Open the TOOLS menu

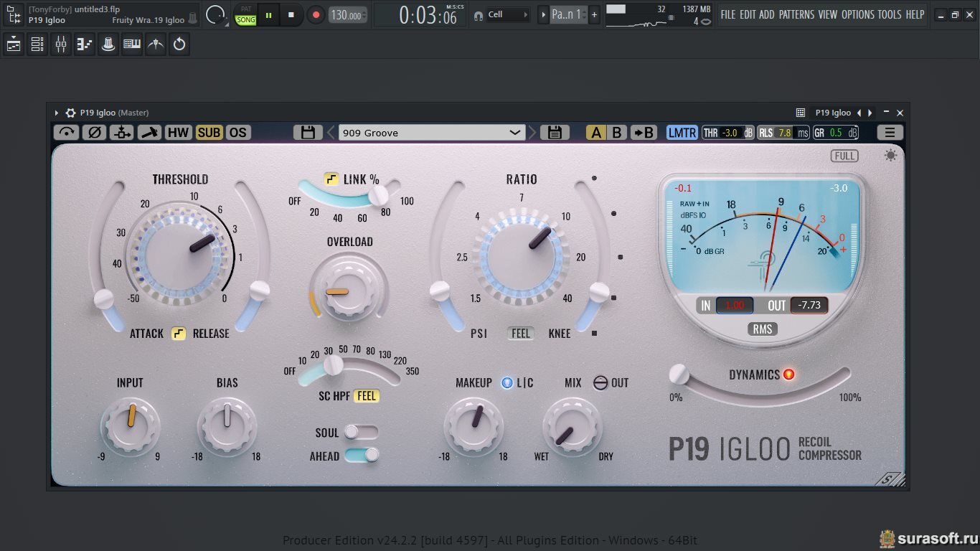pyautogui.click(x=890, y=14)
